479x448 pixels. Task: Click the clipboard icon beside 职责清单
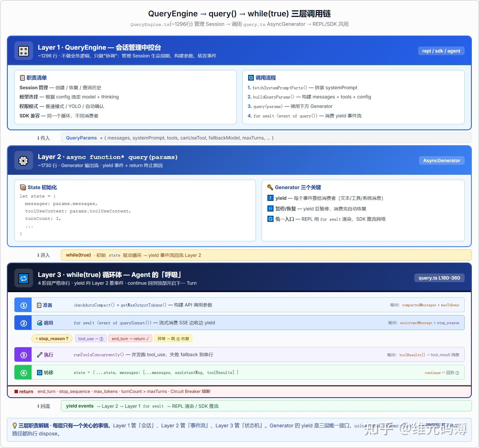[x=22, y=78]
